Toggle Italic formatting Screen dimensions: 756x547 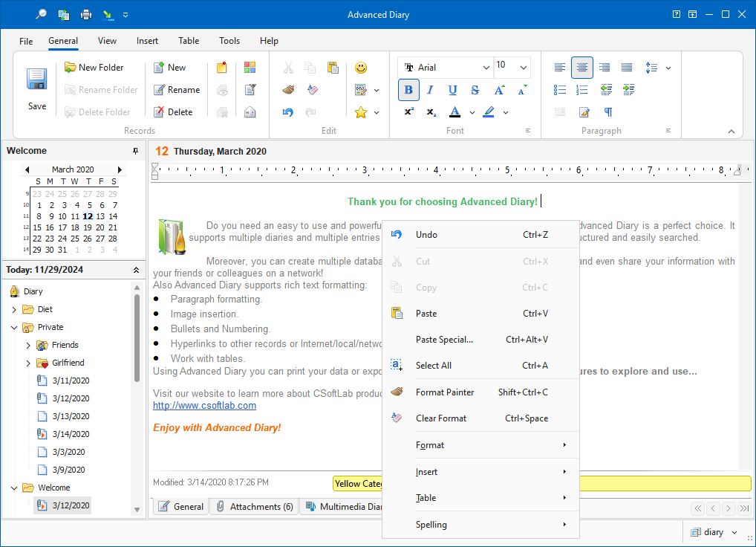click(430, 90)
